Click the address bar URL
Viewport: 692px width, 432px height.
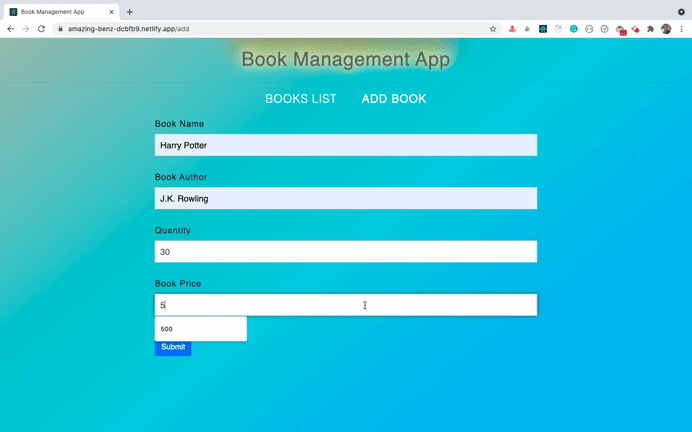coord(128,29)
